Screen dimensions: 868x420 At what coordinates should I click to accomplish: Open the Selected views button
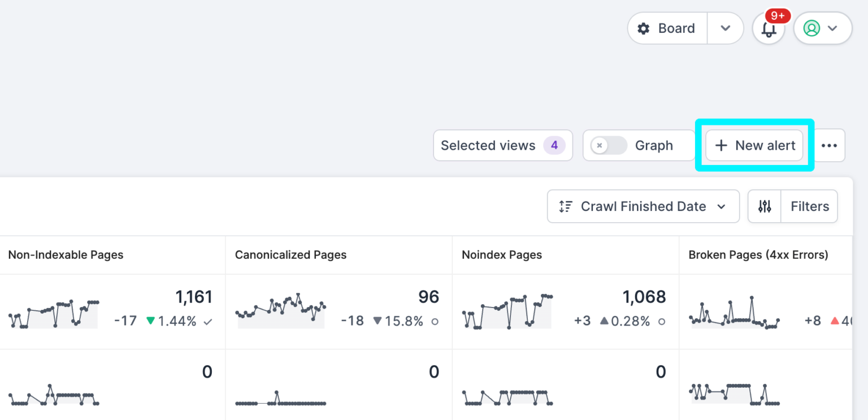click(x=502, y=145)
